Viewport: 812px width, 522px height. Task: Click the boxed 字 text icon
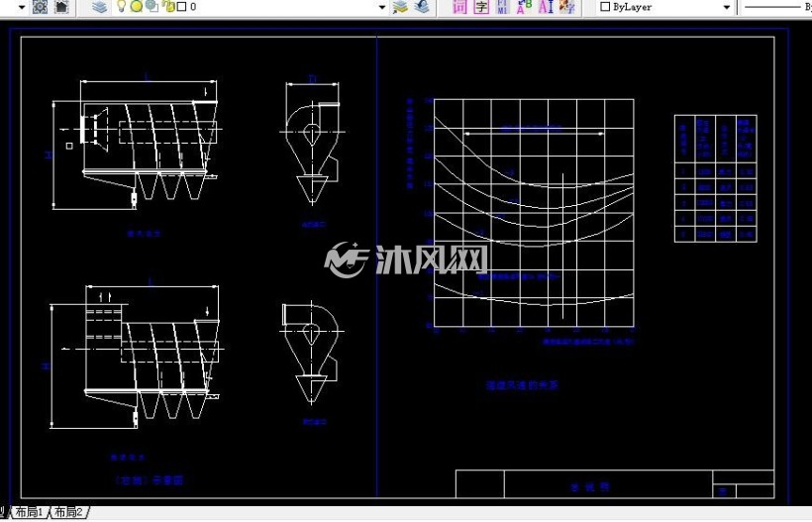pyautogui.click(x=481, y=7)
